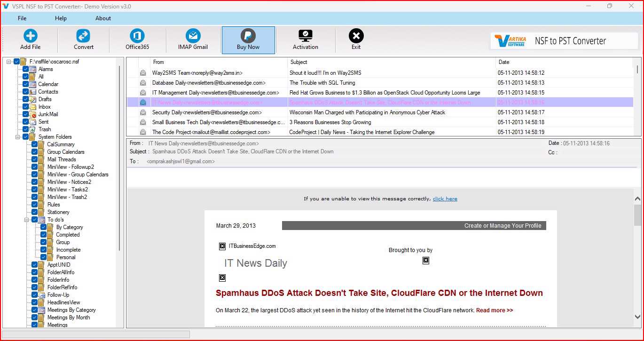Select the IMAP Gmail toolbar icon
This screenshot has width=644, height=341.
point(193,36)
